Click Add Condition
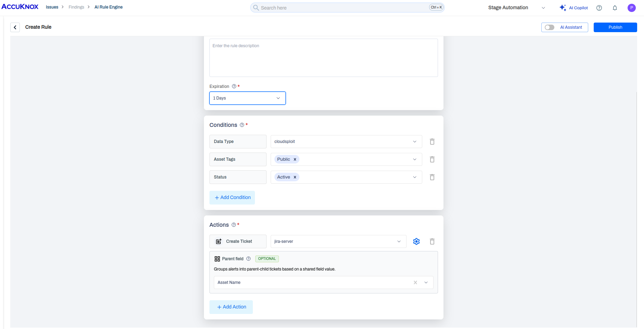 (x=232, y=198)
